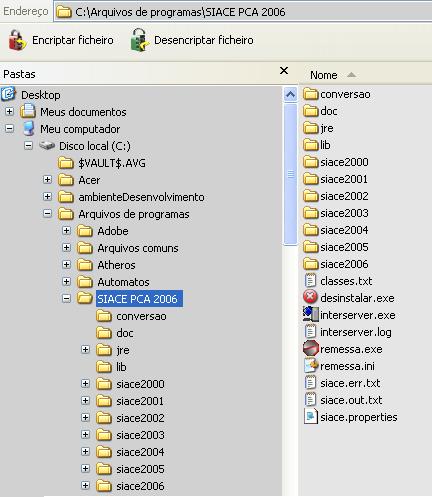Click the $VAULT$.AVG folder icon in tree
Viewport: 432px width, 497px height.
(66, 163)
